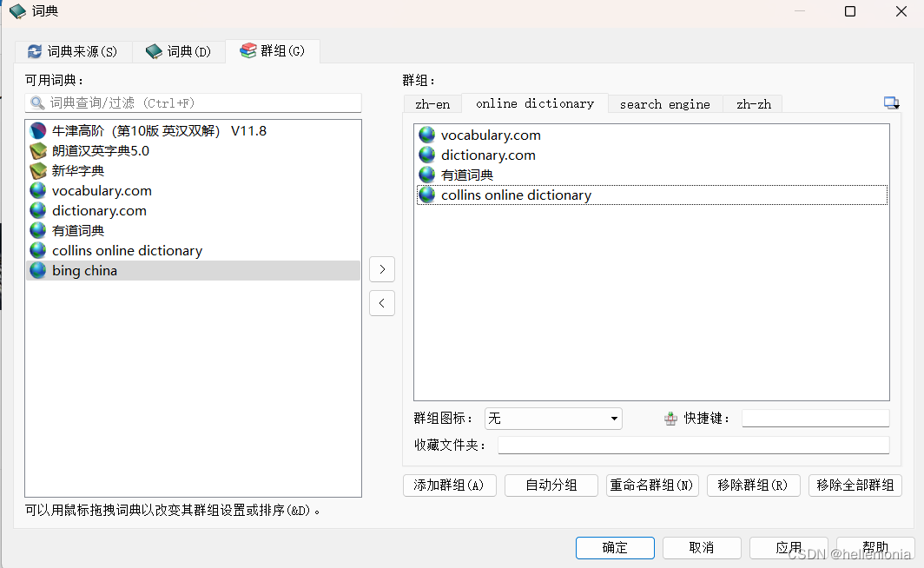Select 有道词典 in available dictionaries list
Viewport: 924px width, 568px height.
coord(194,230)
